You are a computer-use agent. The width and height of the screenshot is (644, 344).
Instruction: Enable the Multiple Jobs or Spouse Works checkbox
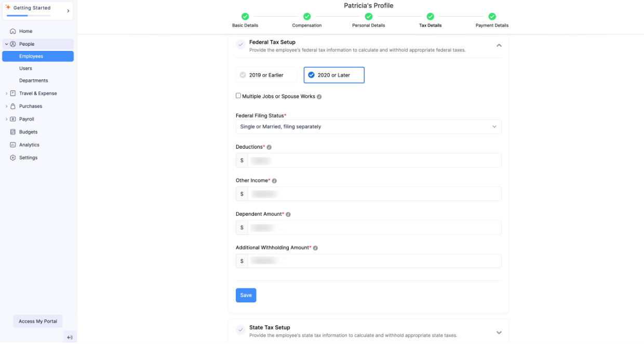238,95
